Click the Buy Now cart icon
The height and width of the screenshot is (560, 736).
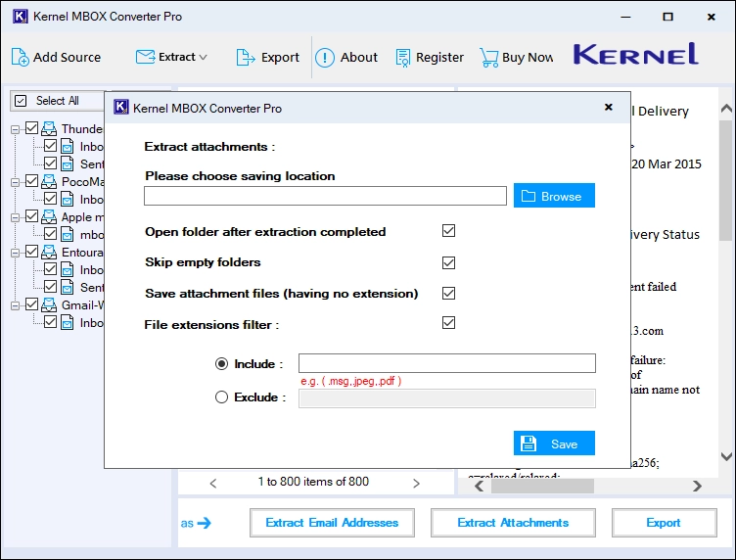(488, 57)
